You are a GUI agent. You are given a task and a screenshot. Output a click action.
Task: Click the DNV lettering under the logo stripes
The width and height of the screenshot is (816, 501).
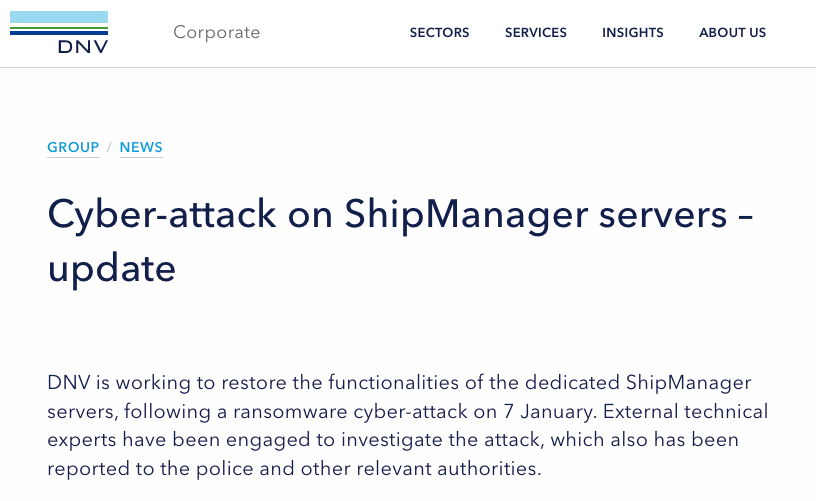point(84,46)
